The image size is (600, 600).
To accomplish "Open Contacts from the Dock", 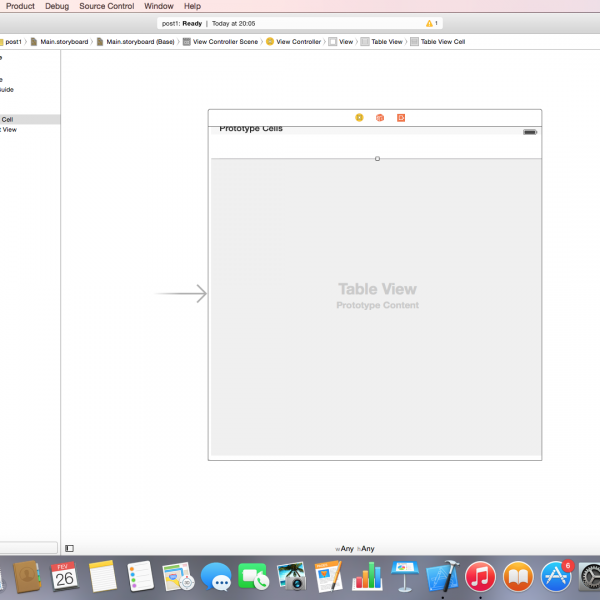I will (x=26, y=576).
